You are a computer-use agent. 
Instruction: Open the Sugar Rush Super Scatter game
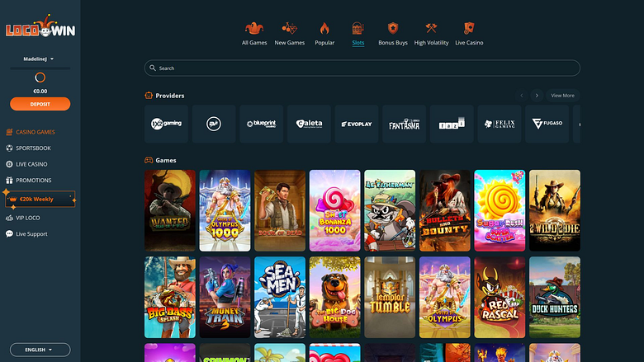(500, 210)
